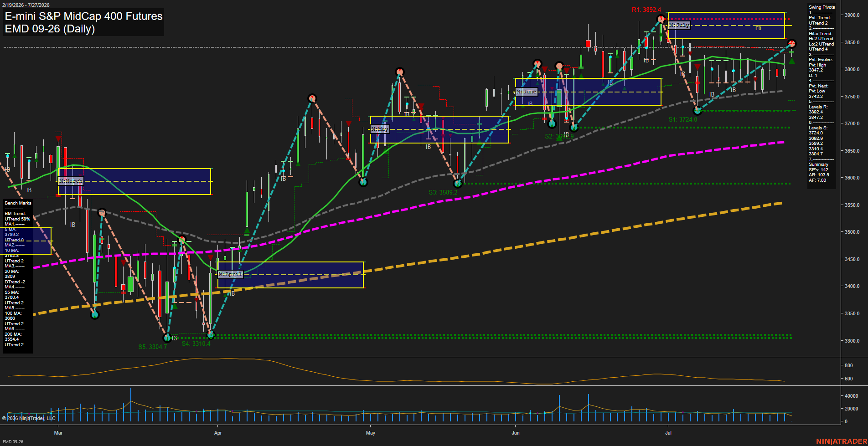The width and height of the screenshot is (868, 446).
Task: Click the Mar label on the time axis
Action: [x=58, y=433]
